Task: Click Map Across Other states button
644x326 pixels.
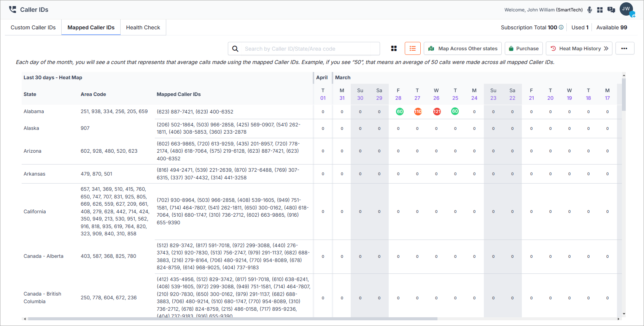Action: click(463, 48)
